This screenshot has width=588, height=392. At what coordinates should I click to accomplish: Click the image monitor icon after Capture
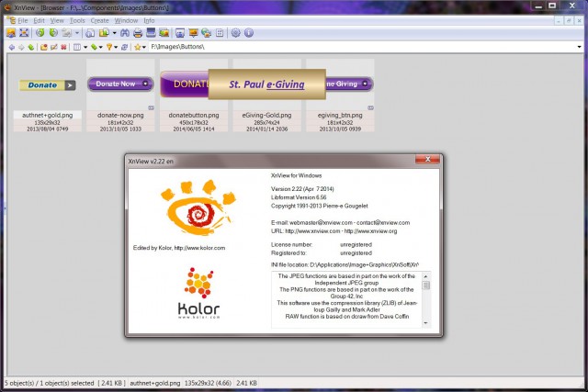tap(180, 33)
